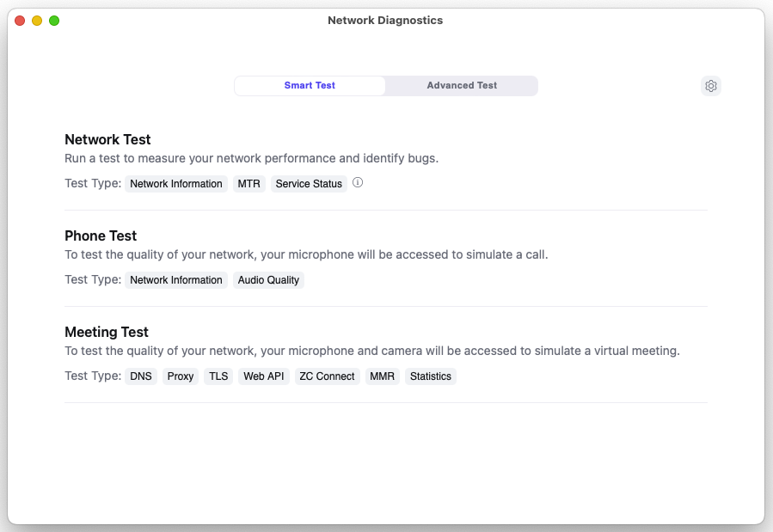Minimize the Network Diagnostics window

coord(36,20)
